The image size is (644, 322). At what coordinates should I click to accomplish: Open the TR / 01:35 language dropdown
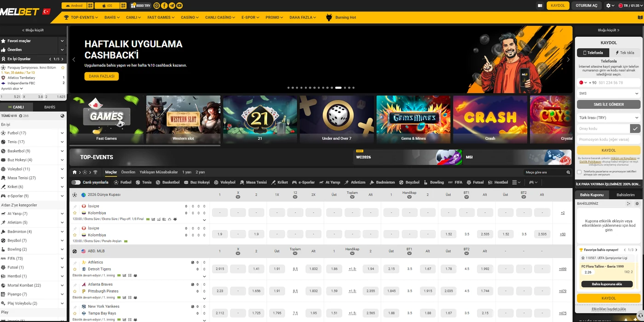pos(631,6)
